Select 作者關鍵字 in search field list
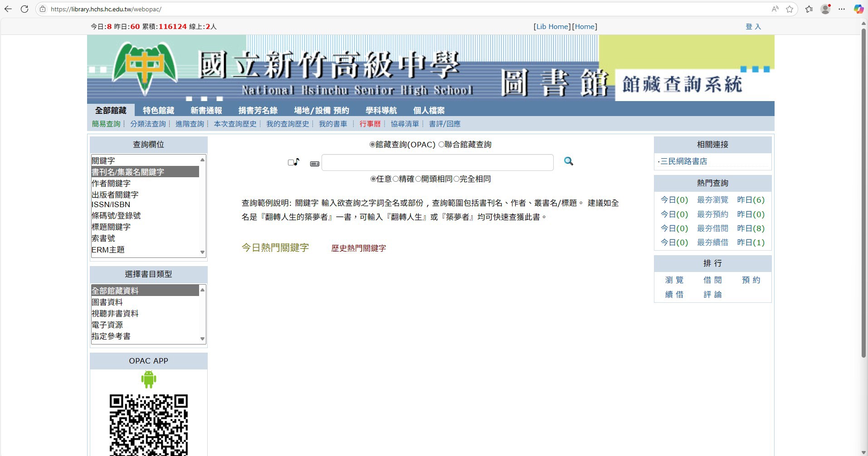Viewport: 868px width, 456px height. point(111,184)
